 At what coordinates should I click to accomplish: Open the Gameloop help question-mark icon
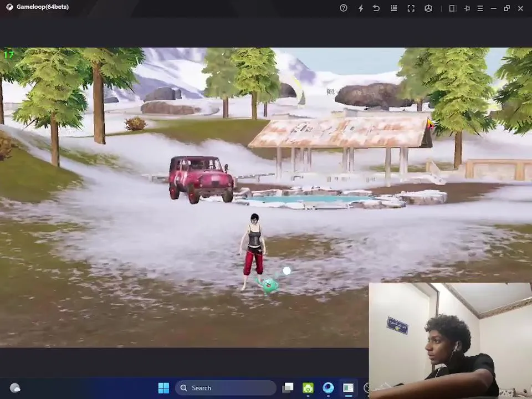[x=344, y=8]
